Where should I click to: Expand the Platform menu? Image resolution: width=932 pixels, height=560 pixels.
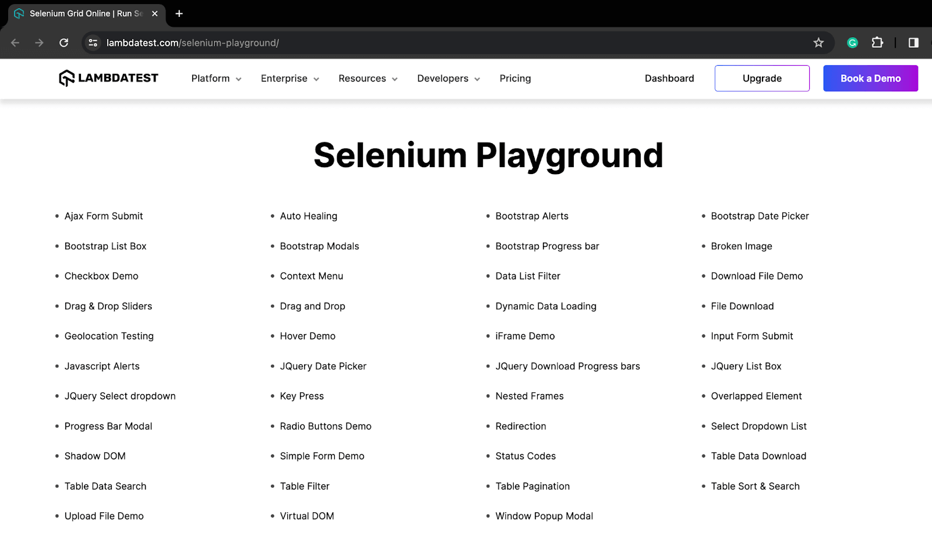coord(216,79)
